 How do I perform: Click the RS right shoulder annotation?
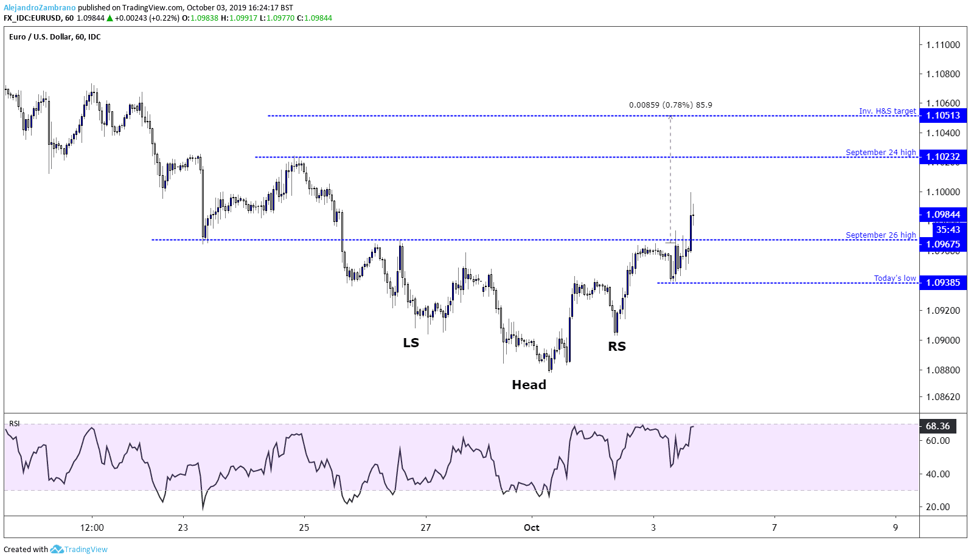pos(617,347)
